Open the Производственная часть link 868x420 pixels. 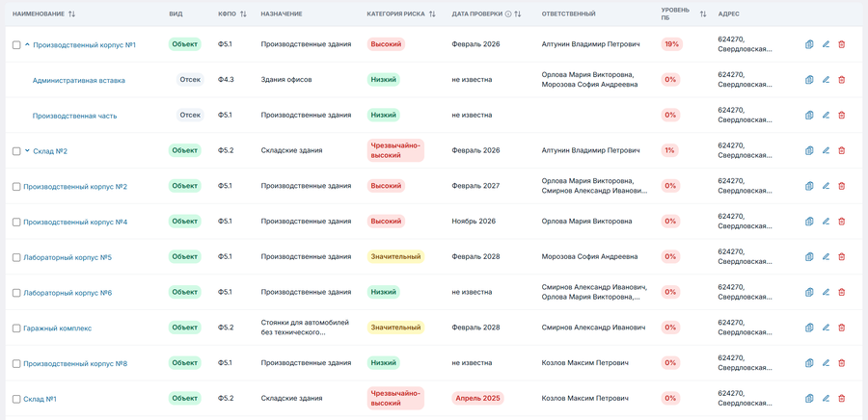pos(74,116)
